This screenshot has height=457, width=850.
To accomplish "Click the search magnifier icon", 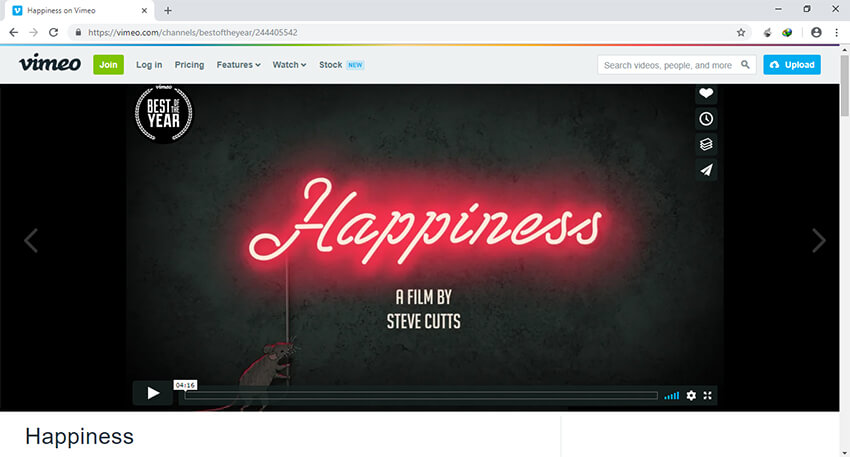I will coord(746,65).
